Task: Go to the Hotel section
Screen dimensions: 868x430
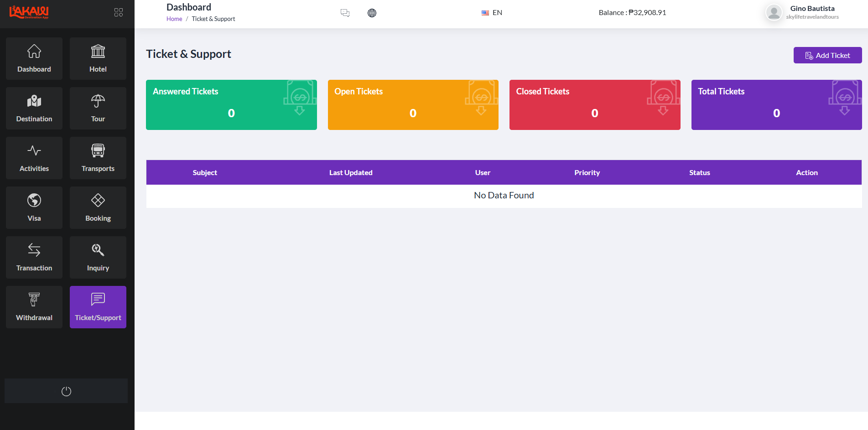Action: click(98, 59)
